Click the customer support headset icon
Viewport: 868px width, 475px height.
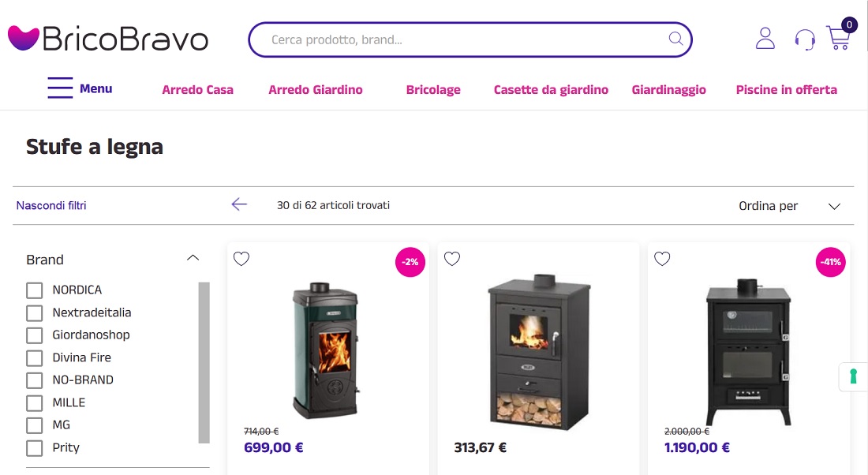pos(804,39)
